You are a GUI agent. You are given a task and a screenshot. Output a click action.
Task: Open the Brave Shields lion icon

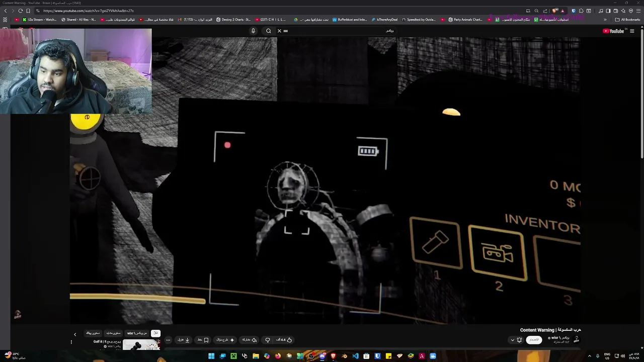555,11
